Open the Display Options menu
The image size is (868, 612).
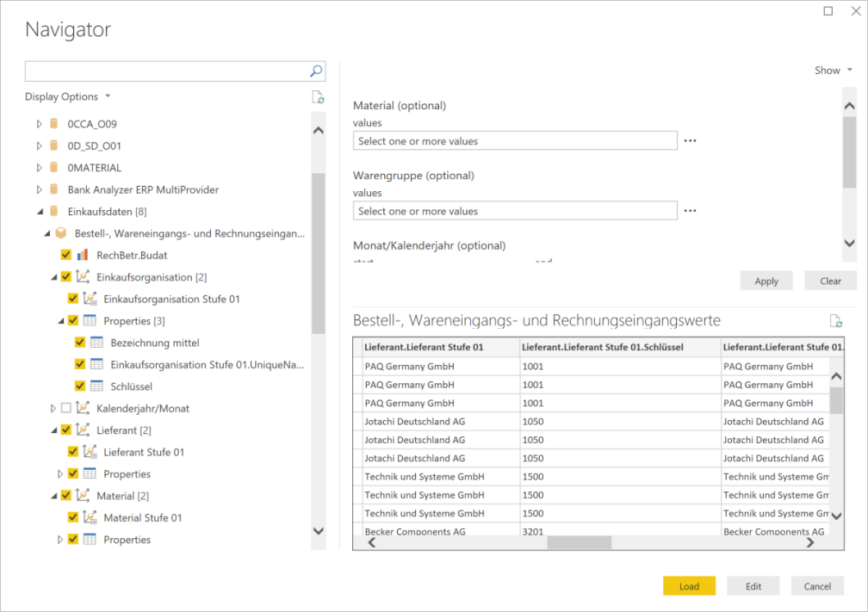tap(67, 96)
